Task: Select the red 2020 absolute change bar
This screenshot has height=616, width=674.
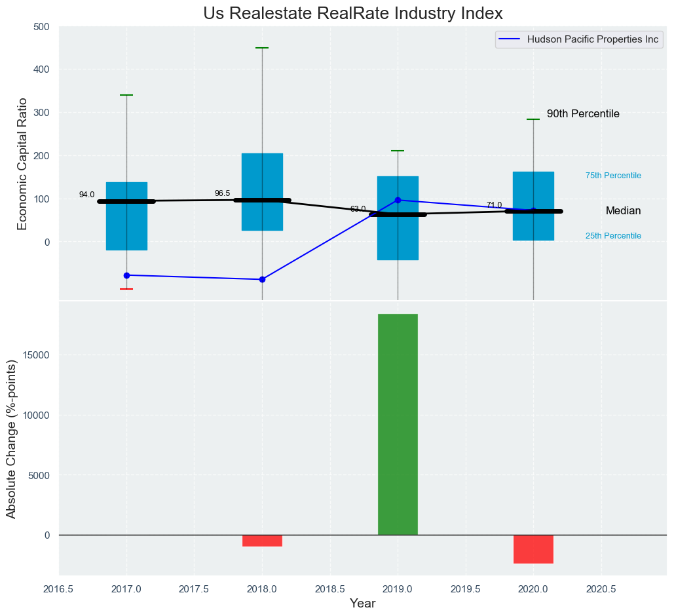Action: point(533,549)
